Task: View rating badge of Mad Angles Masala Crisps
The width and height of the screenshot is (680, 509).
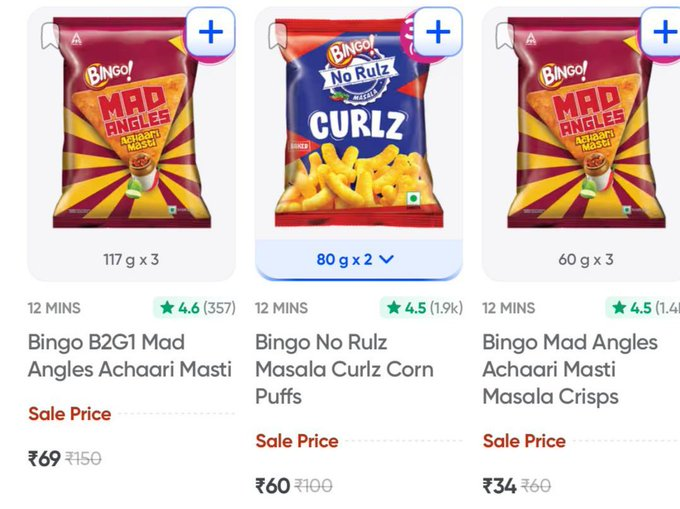Action: tap(645, 308)
